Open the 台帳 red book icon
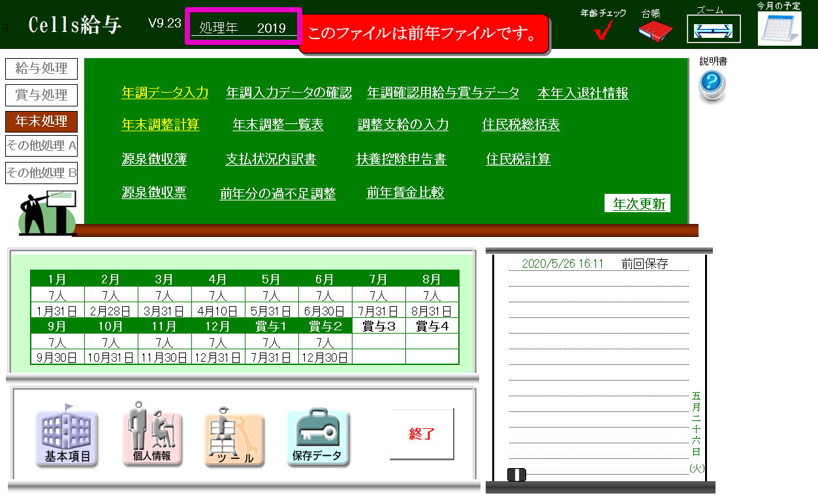 pos(655,31)
